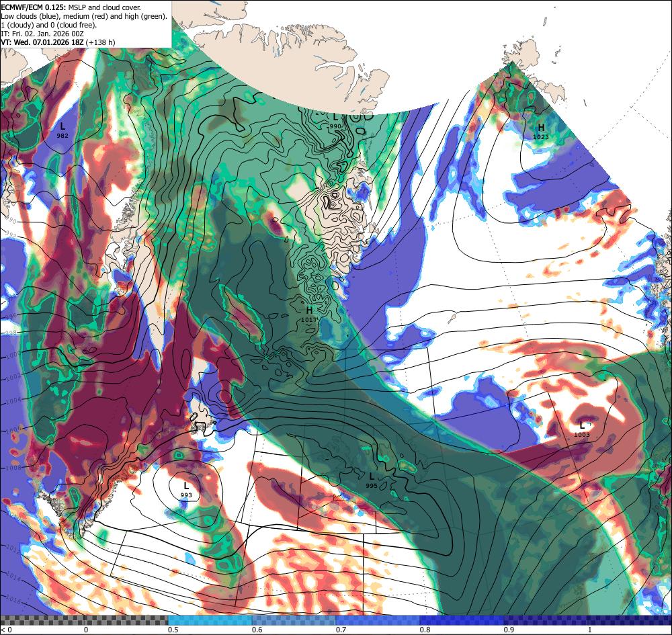Click the 990 isobar label
This screenshot has width=672, height=635.
click(x=10, y=221)
